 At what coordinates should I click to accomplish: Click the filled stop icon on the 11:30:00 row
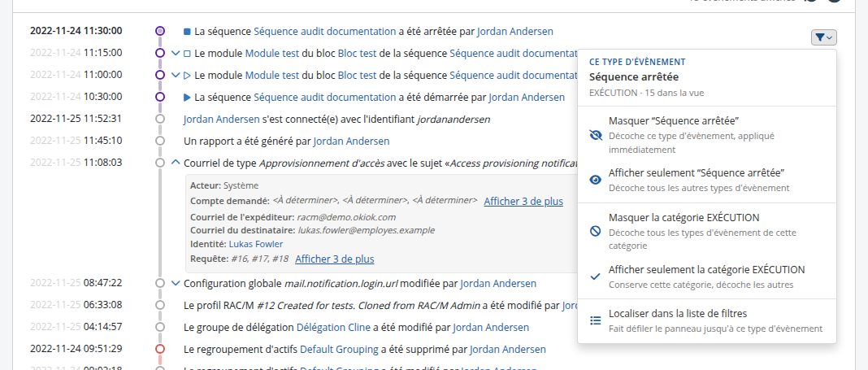(x=187, y=32)
